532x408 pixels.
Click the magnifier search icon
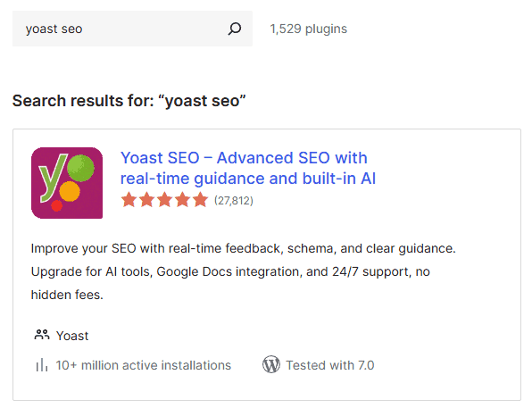click(x=235, y=29)
